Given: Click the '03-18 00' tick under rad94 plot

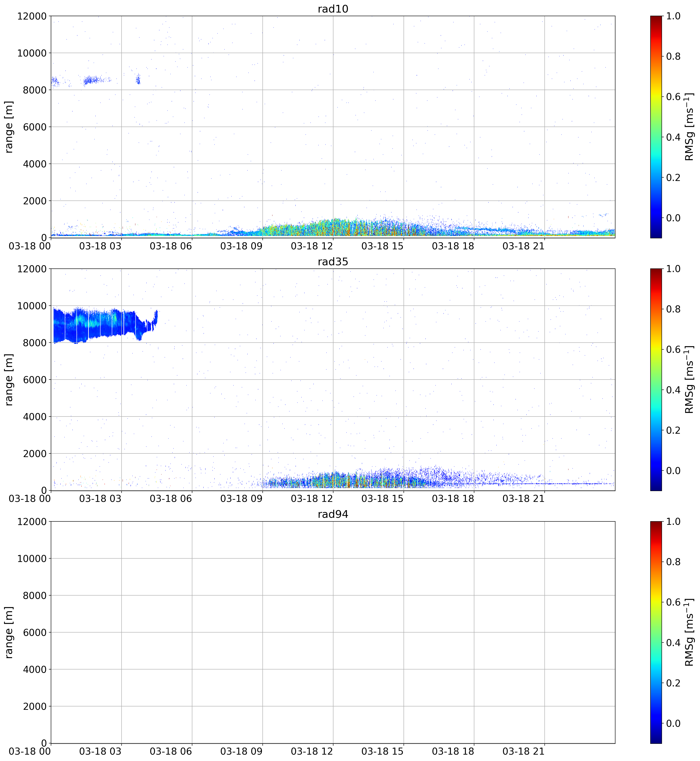Looking at the screenshot, I should 30,751.
